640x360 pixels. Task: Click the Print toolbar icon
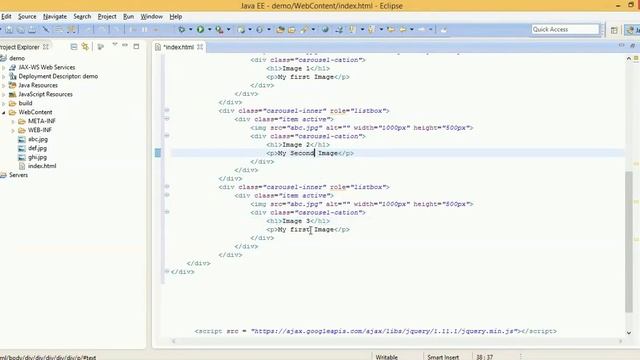tap(31, 29)
